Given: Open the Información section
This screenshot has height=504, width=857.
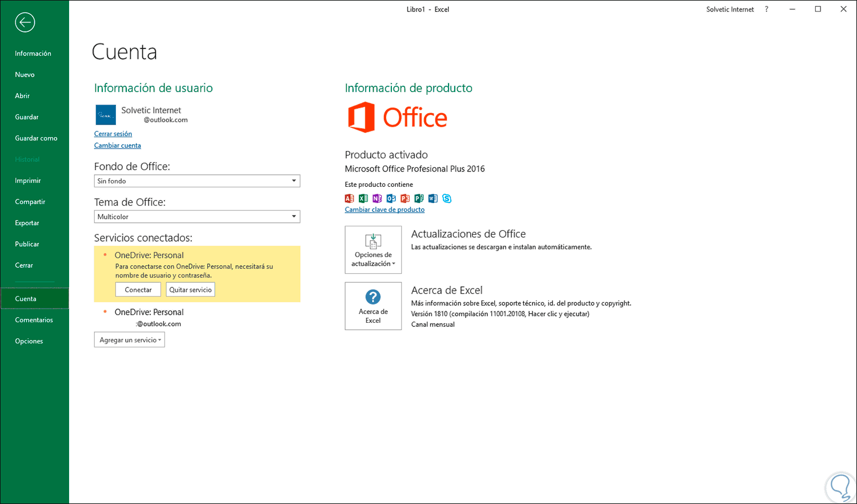Looking at the screenshot, I should click(x=33, y=54).
